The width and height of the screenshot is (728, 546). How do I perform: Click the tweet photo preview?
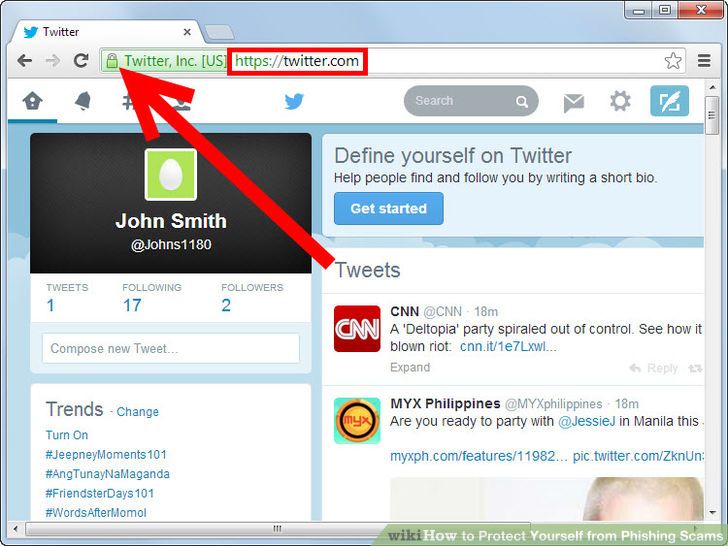coord(547,498)
